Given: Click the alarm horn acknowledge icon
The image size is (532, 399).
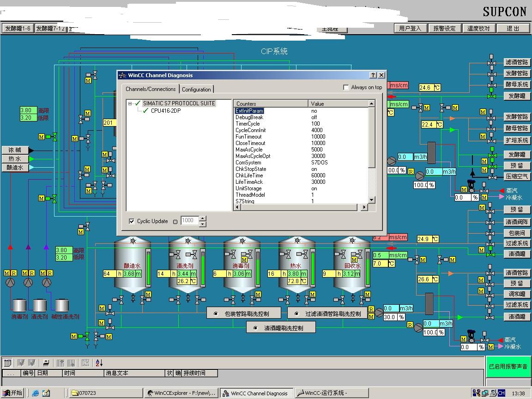Looking at the screenshot, I should tap(46, 363).
